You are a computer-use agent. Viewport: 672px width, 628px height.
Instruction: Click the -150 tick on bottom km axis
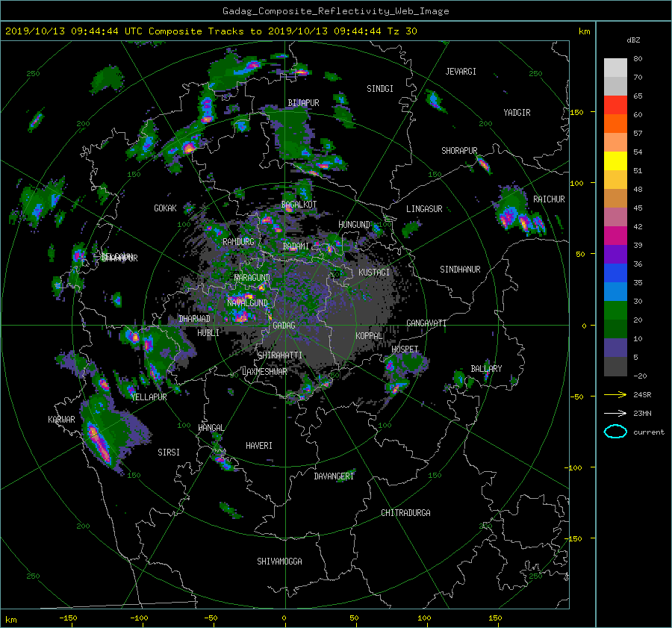(68, 618)
